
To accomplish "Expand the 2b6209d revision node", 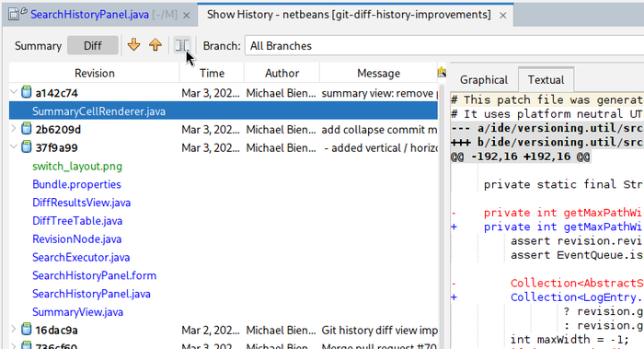I will (14, 129).
